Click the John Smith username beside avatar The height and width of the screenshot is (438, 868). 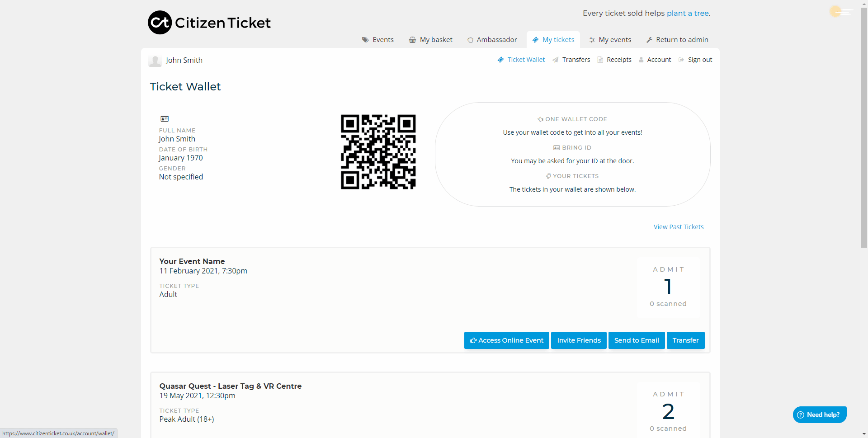(184, 60)
